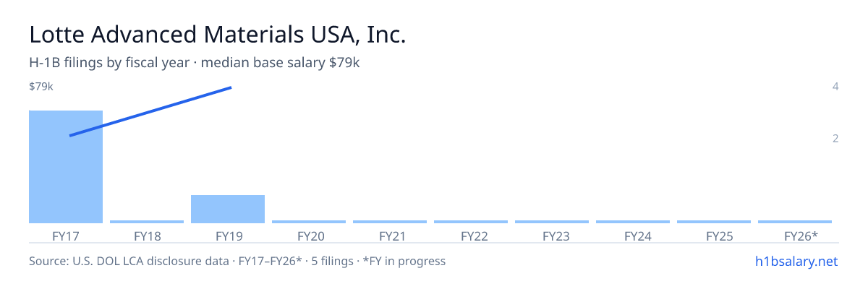868x289 pixels.
Task: Click the FY17 axis label
Action: (x=66, y=236)
